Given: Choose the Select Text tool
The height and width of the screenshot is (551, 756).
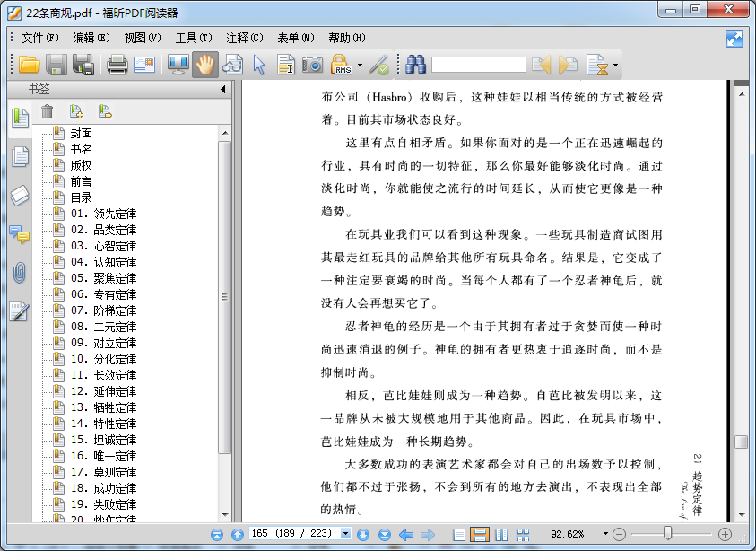Looking at the screenshot, I should (286, 65).
